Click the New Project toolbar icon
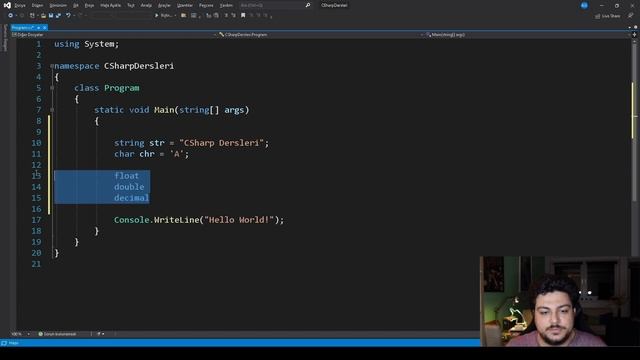Screen dimensions: 640x360 (32, 16)
